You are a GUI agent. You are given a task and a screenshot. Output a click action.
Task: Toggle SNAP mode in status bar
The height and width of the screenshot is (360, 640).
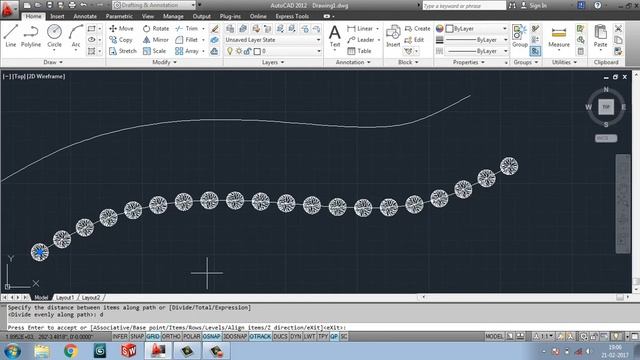[137, 337]
